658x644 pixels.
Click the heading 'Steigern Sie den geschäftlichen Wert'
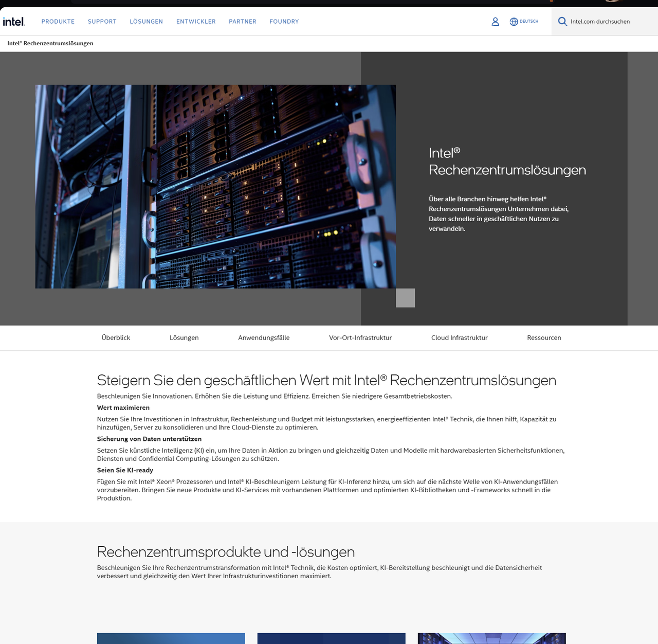[x=326, y=380]
